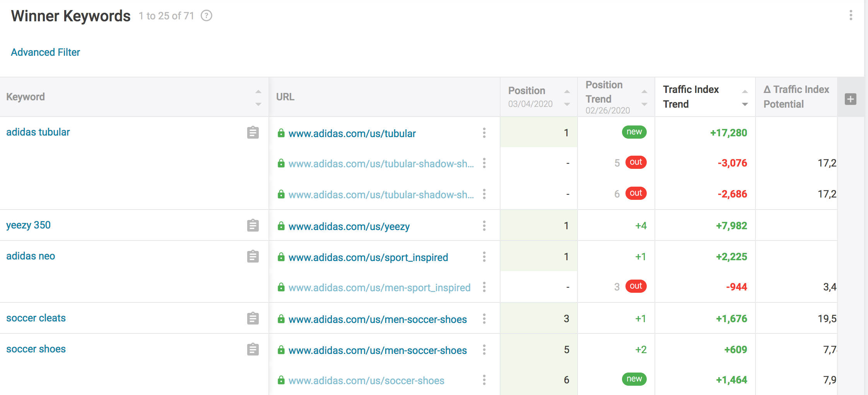The height and width of the screenshot is (395, 868).
Task: Open URL options for www.adidas.com/us/yeezy
Action: click(484, 226)
